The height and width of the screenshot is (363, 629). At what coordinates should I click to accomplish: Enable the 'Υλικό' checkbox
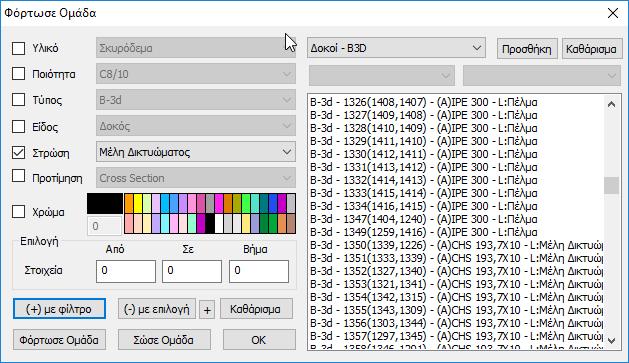click(x=18, y=48)
